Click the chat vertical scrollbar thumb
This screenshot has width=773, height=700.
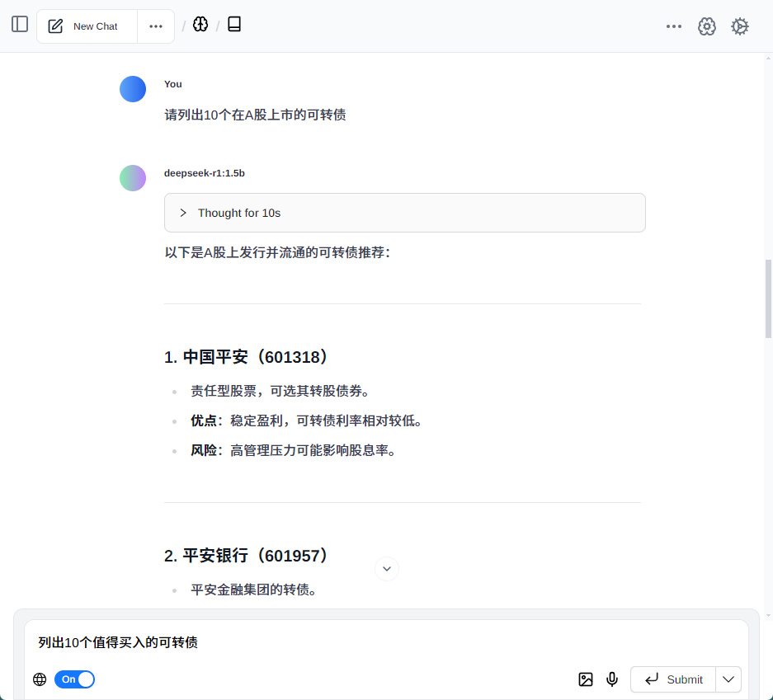[768, 299]
